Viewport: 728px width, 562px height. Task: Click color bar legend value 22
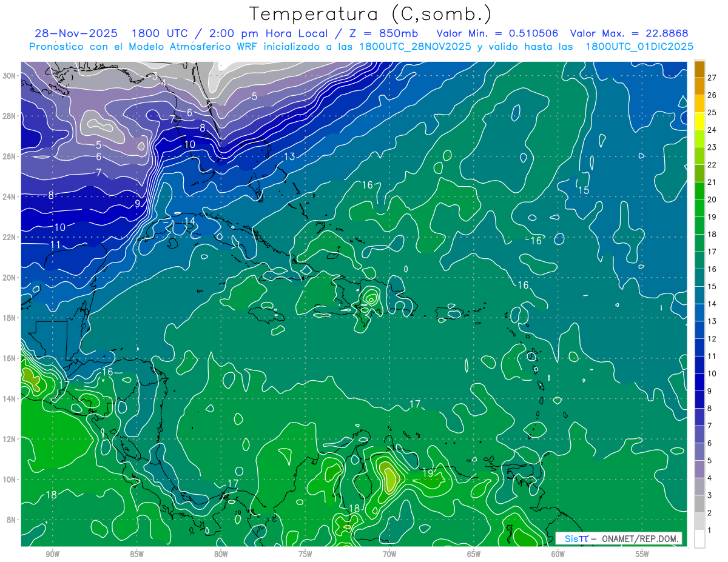712,164
